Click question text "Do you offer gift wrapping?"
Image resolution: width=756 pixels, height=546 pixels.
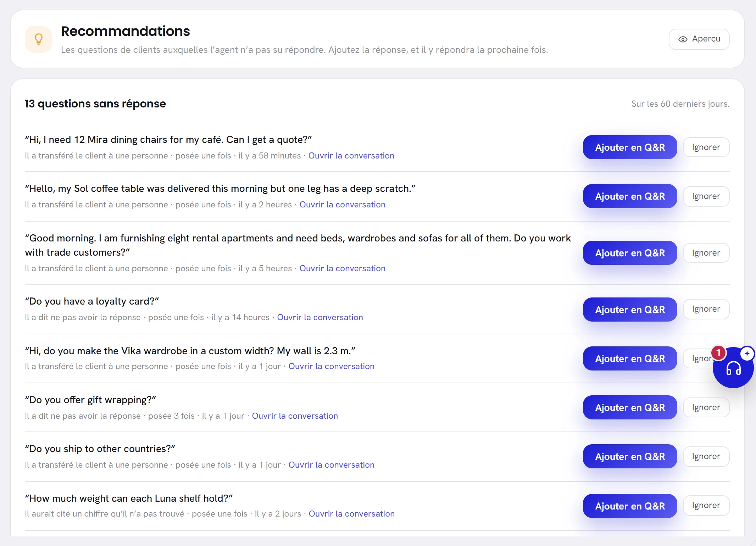pyautogui.click(x=90, y=400)
